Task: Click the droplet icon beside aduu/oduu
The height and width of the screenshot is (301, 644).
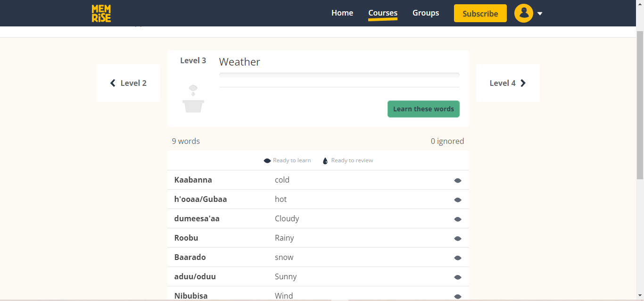Action: pyautogui.click(x=457, y=277)
